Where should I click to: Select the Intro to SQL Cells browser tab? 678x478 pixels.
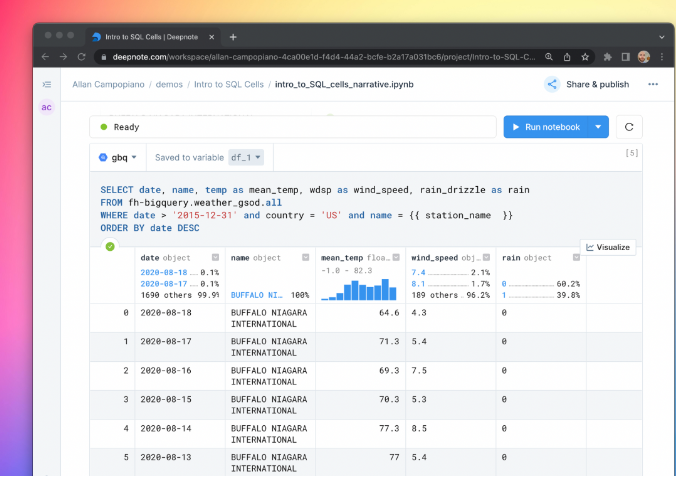(x=153, y=37)
